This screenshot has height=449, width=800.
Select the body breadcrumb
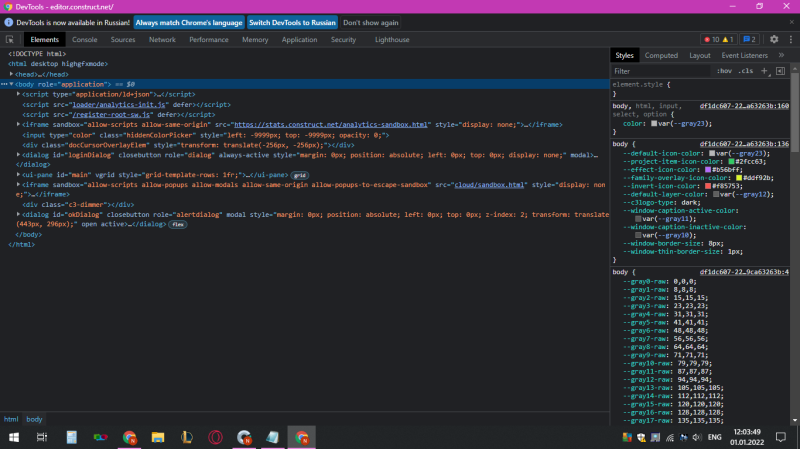click(34, 419)
